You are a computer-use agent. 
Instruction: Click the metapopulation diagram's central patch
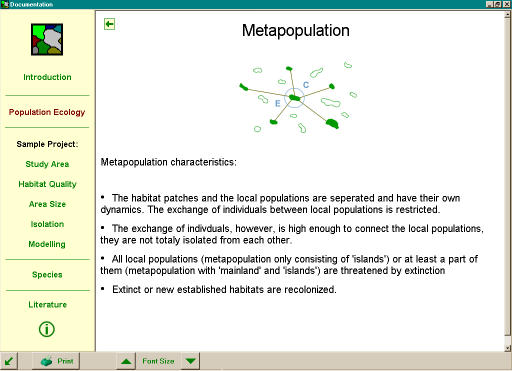(x=294, y=98)
